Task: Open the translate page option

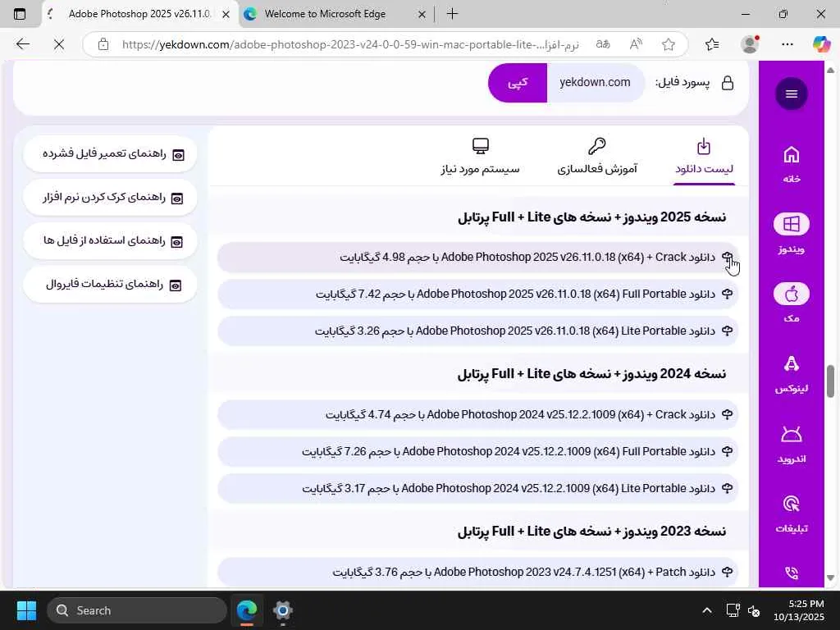Action: (603, 44)
